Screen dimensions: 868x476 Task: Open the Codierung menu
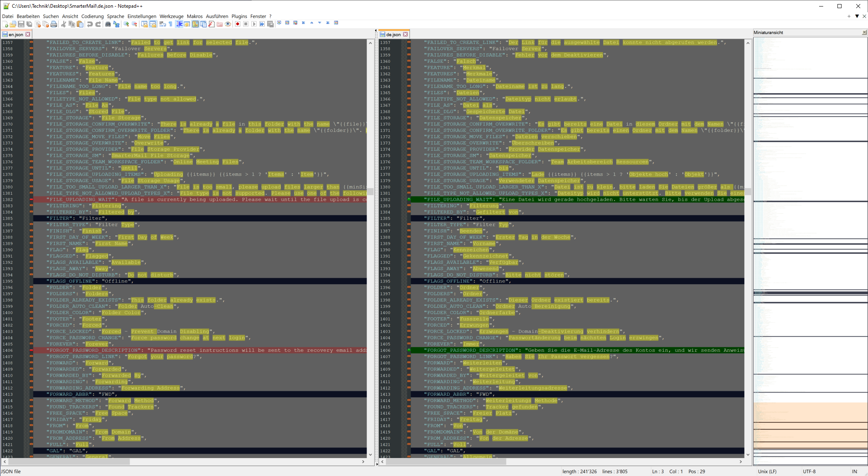click(92, 16)
